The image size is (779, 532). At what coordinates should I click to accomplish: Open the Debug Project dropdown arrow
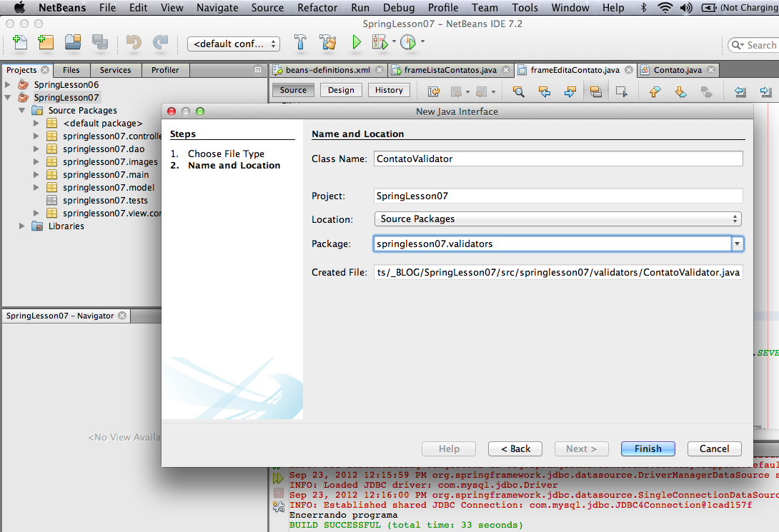tap(394, 41)
